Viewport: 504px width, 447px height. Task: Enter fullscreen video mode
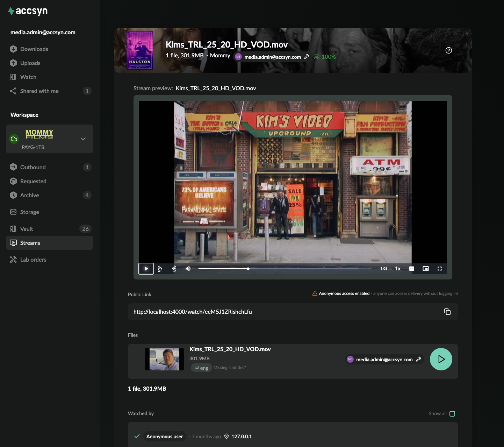[440, 269]
